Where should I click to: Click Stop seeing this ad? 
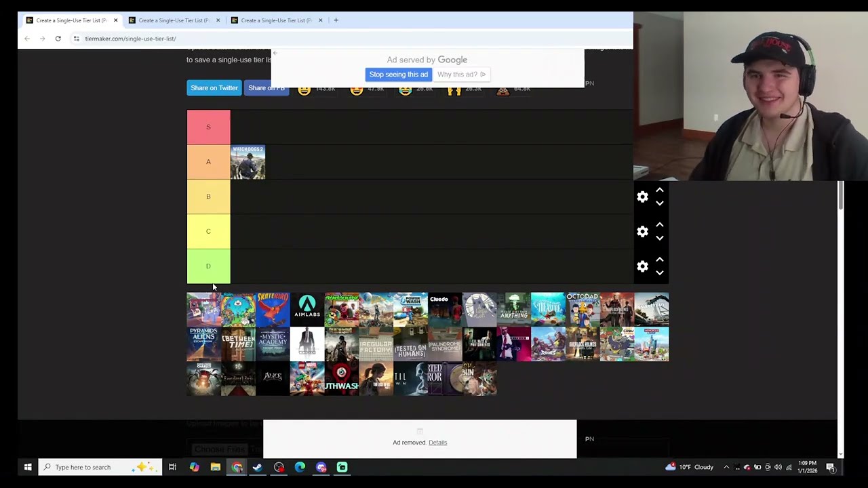(399, 75)
